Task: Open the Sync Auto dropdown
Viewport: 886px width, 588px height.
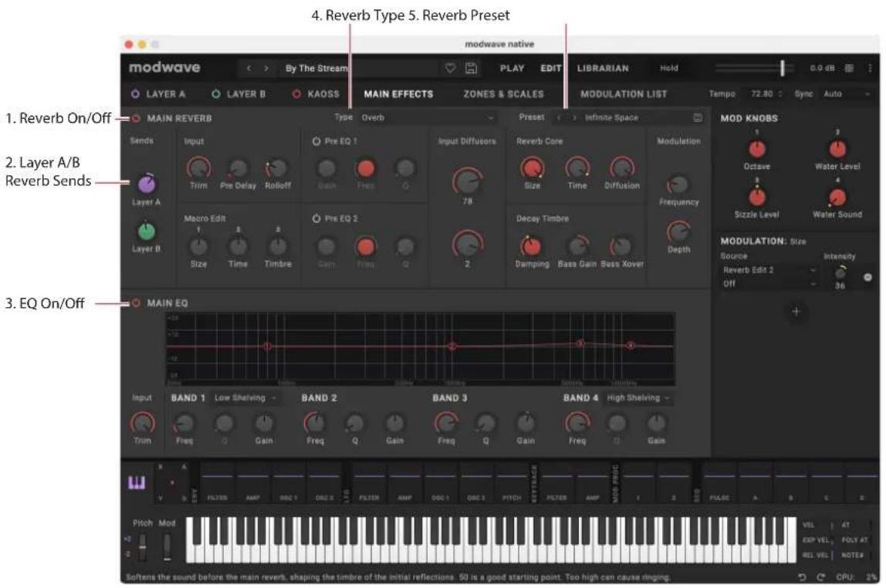Action: pos(846,94)
